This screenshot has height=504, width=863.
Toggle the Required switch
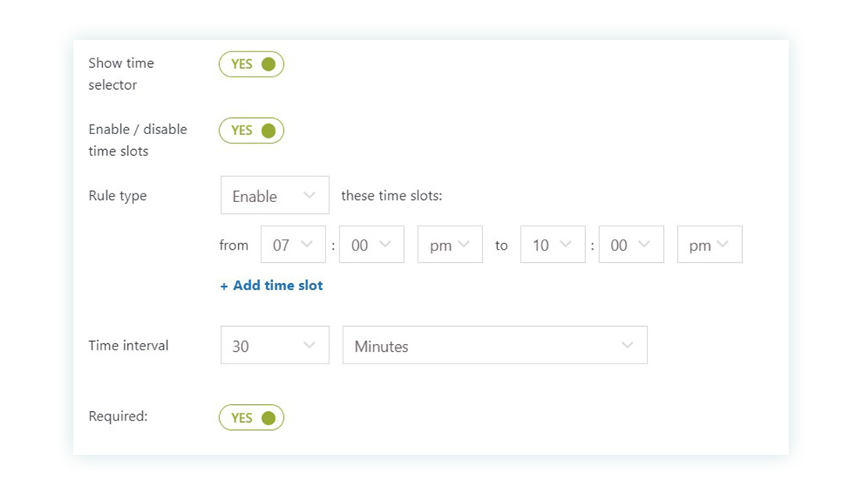[x=251, y=417]
